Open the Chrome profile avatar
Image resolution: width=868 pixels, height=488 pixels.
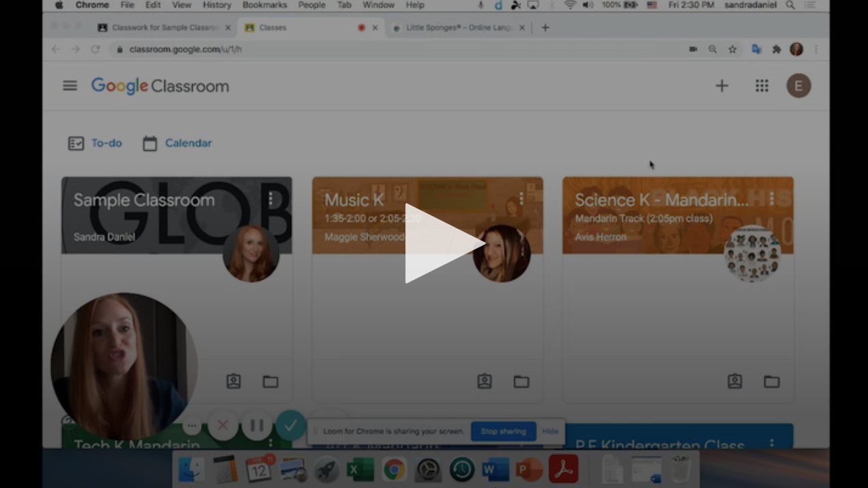click(796, 49)
